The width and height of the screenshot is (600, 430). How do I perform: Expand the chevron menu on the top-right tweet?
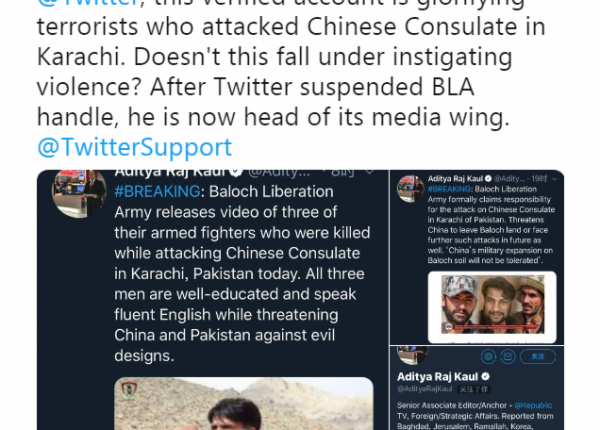(x=554, y=179)
